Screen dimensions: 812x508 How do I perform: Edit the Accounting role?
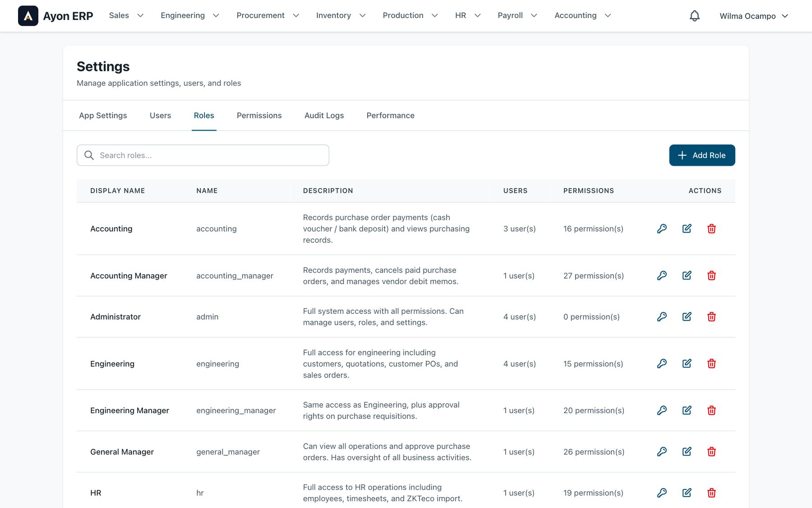[x=687, y=228]
